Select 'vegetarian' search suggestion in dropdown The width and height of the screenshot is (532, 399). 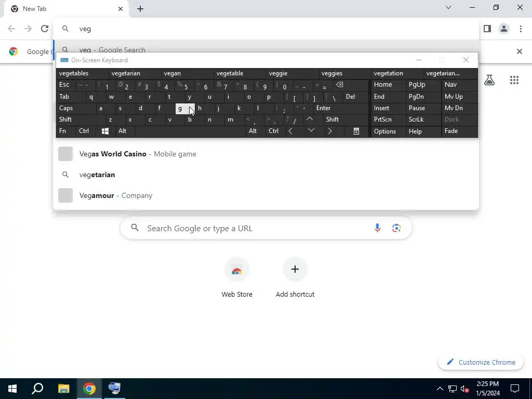point(266,175)
